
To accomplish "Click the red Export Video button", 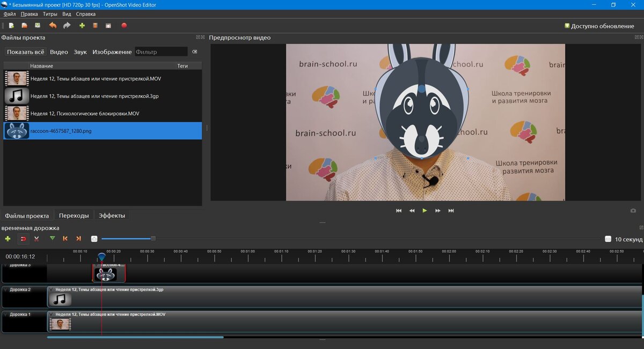I will (124, 25).
